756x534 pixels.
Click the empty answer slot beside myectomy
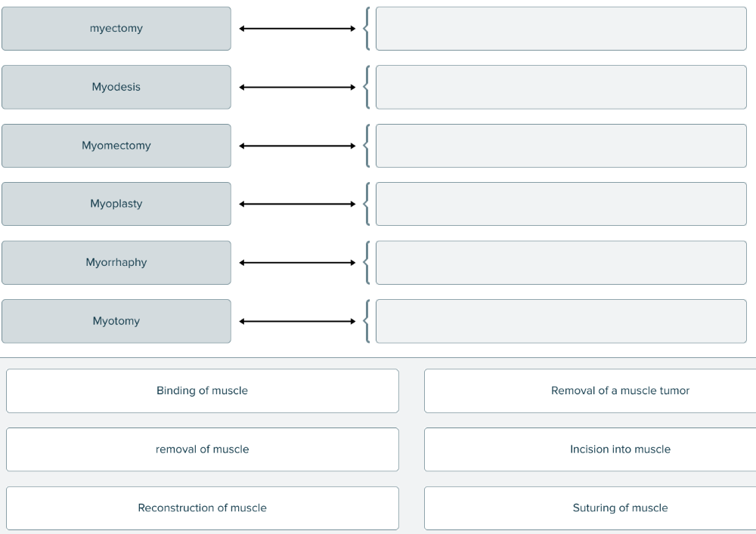[x=561, y=29]
